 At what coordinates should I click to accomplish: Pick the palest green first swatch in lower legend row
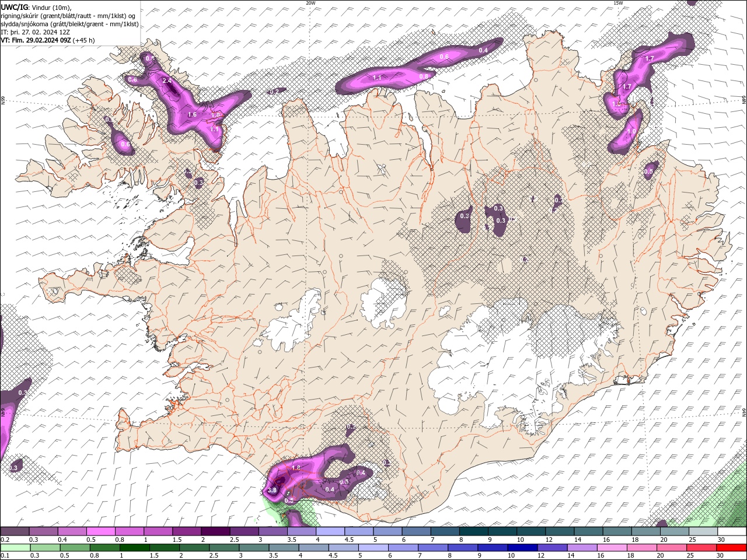point(15,548)
